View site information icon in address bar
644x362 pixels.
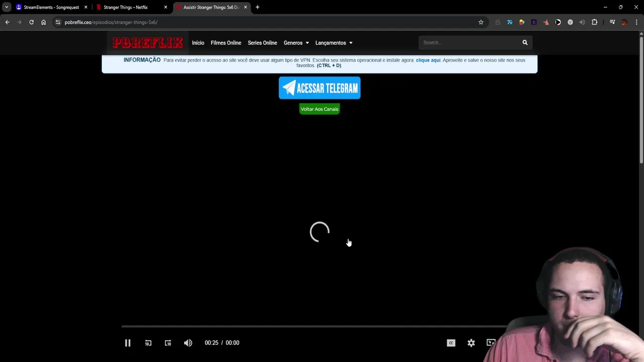click(x=58, y=22)
